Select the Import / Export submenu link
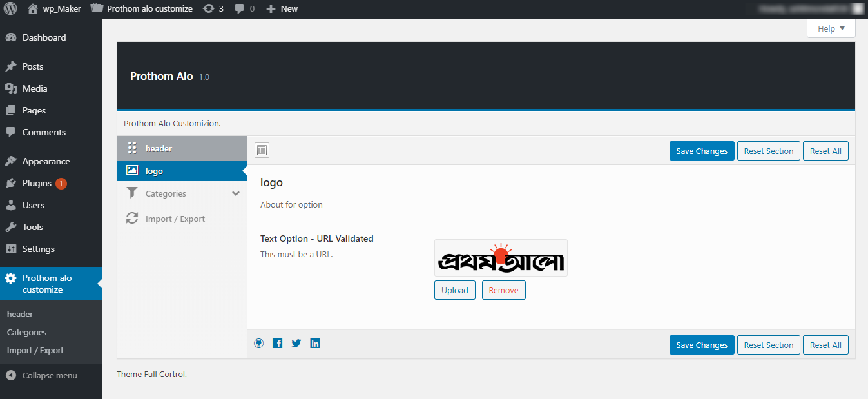 coord(35,351)
